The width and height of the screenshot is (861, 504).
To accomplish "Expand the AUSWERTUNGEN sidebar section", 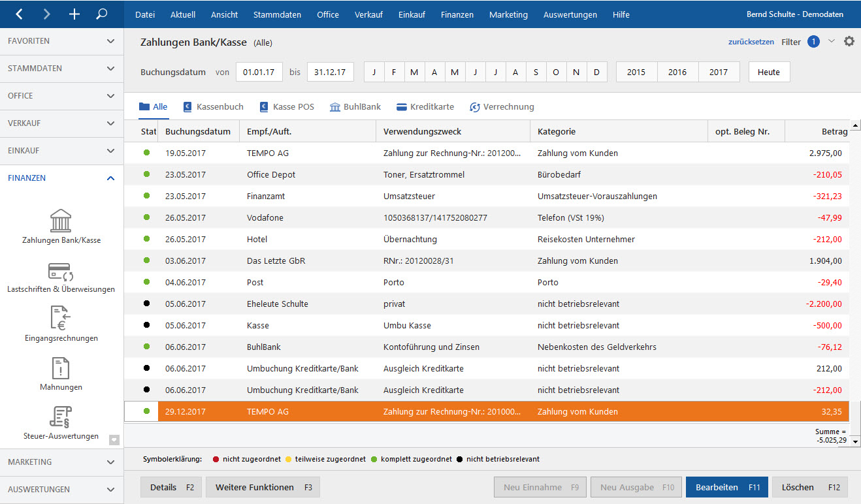I will pos(61,490).
